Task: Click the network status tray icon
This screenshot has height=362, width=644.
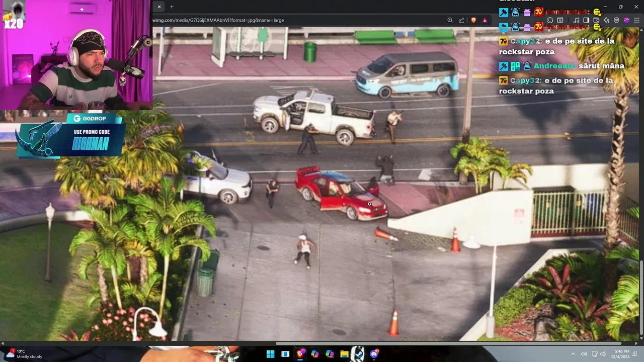Action: coord(594,354)
